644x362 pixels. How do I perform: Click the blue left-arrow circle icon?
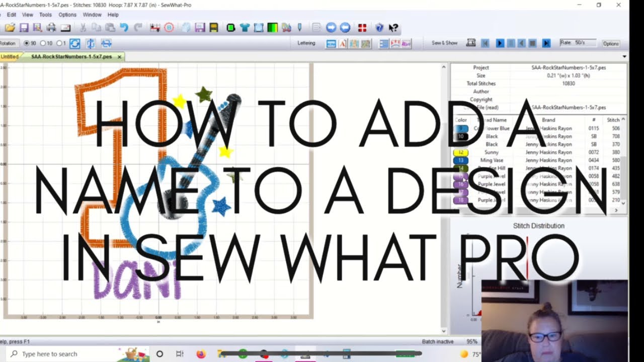[345, 28]
